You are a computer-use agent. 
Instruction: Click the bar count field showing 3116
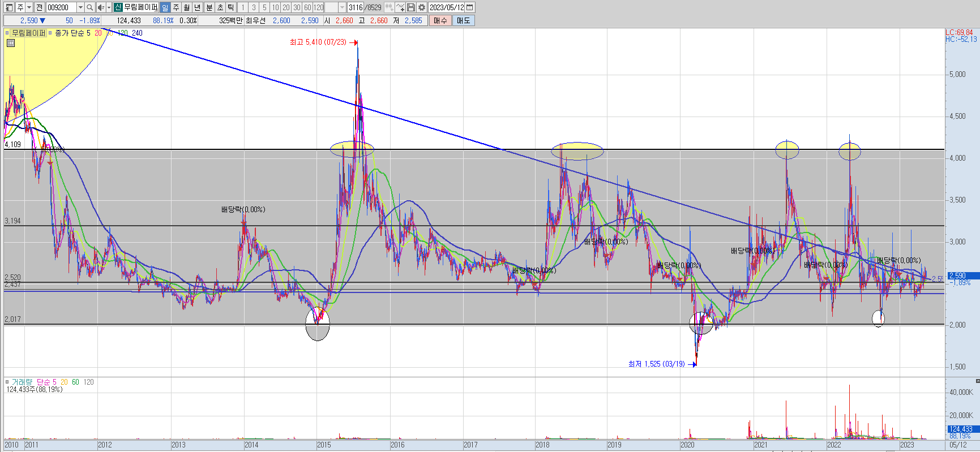coord(356,7)
